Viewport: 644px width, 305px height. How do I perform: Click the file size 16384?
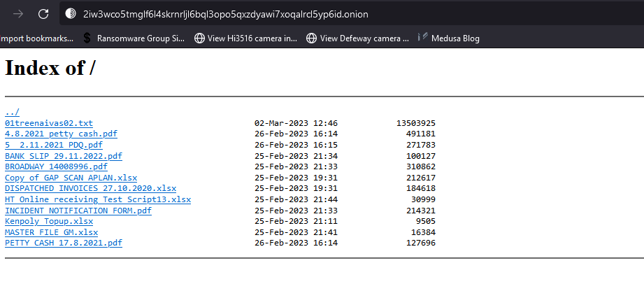[x=424, y=233]
